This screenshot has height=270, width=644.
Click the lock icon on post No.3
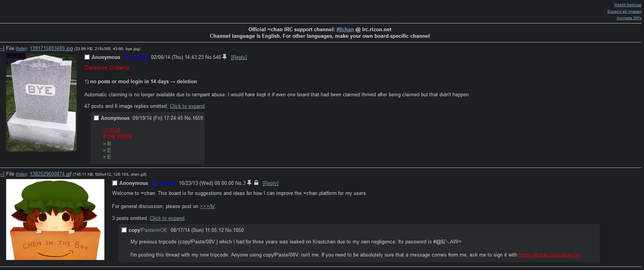pos(256,183)
